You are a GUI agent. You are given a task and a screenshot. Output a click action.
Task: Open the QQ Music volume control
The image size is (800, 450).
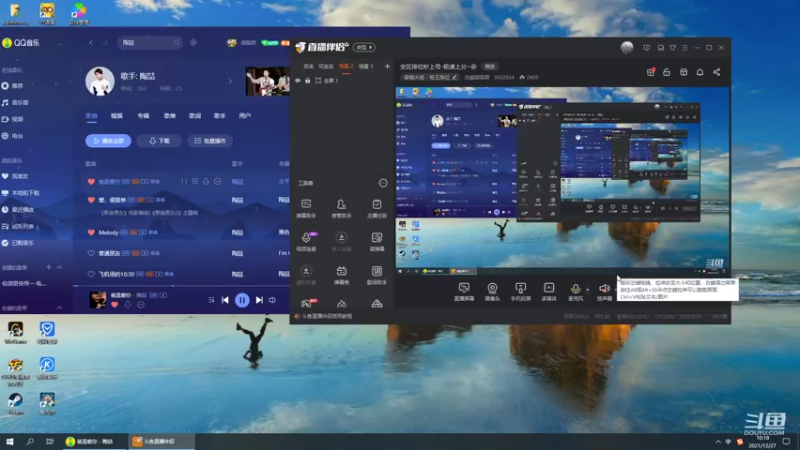[x=272, y=300]
